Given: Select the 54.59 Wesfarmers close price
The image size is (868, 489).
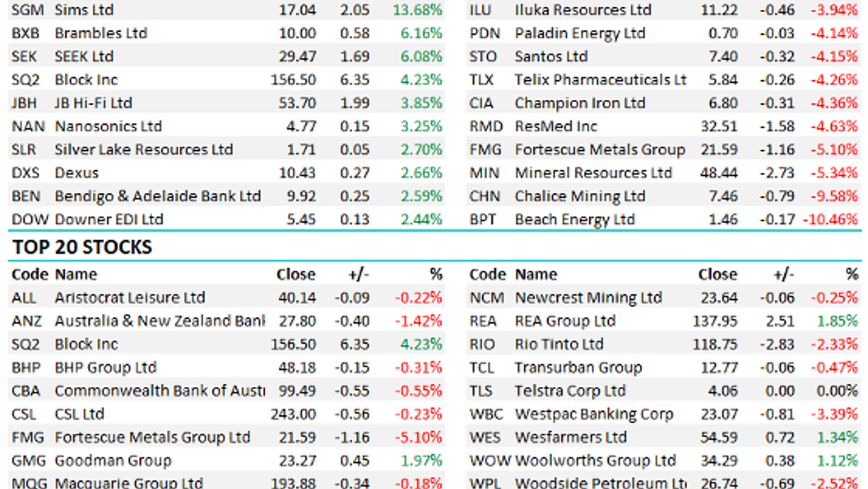Looking at the screenshot, I should pos(718,438).
